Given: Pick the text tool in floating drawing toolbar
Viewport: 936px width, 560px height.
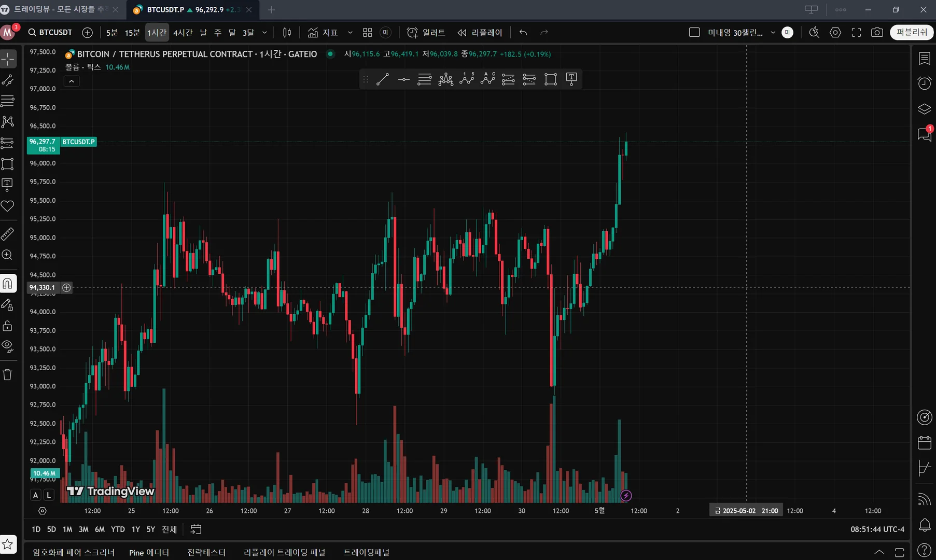Looking at the screenshot, I should [x=571, y=79].
